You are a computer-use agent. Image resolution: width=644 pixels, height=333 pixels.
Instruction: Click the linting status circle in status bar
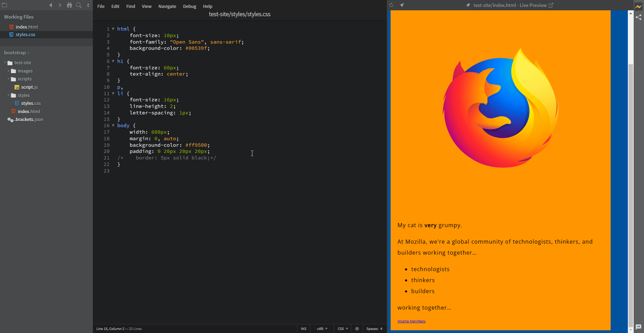tap(357, 329)
